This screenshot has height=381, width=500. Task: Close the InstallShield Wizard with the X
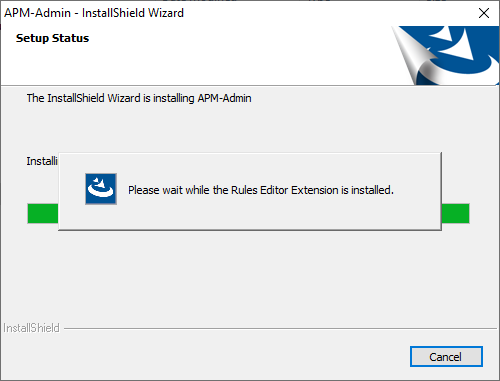[484, 13]
